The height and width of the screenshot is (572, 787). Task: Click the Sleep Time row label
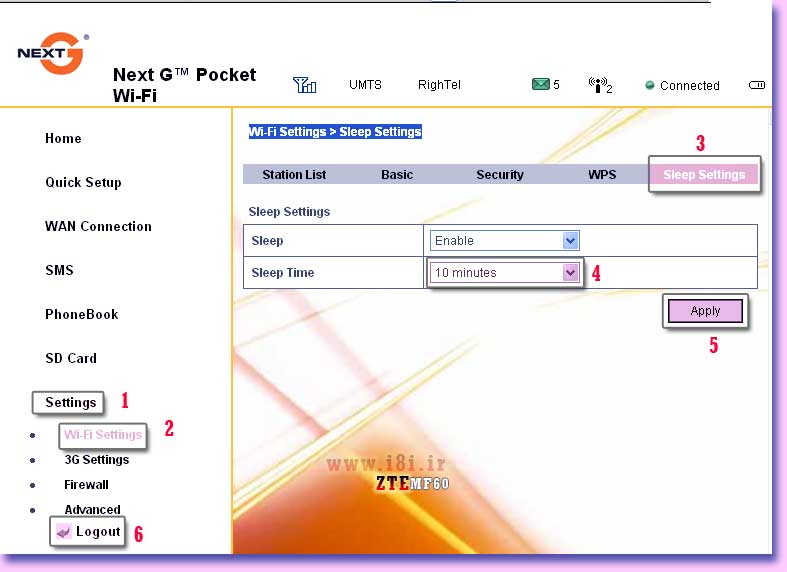[x=283, y=272]
